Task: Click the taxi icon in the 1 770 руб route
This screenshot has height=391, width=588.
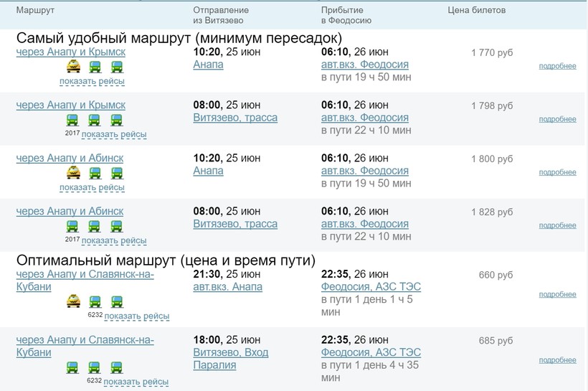Action: [73, 67]
